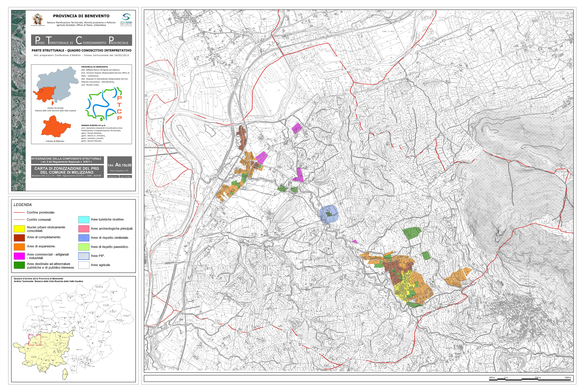Click the PROVINCIA DI BENEVENTO title
This screenshot has width=586, height=392.
point(81,16)
